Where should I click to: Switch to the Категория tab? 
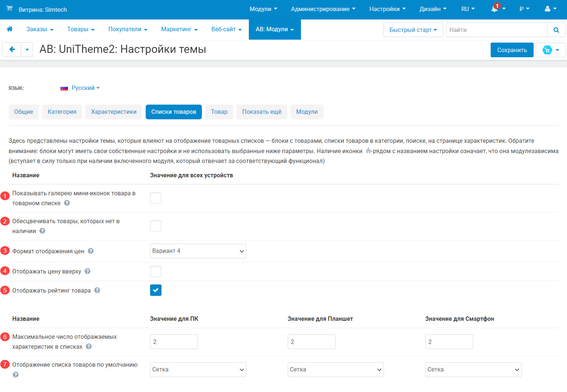coord(62,112)
